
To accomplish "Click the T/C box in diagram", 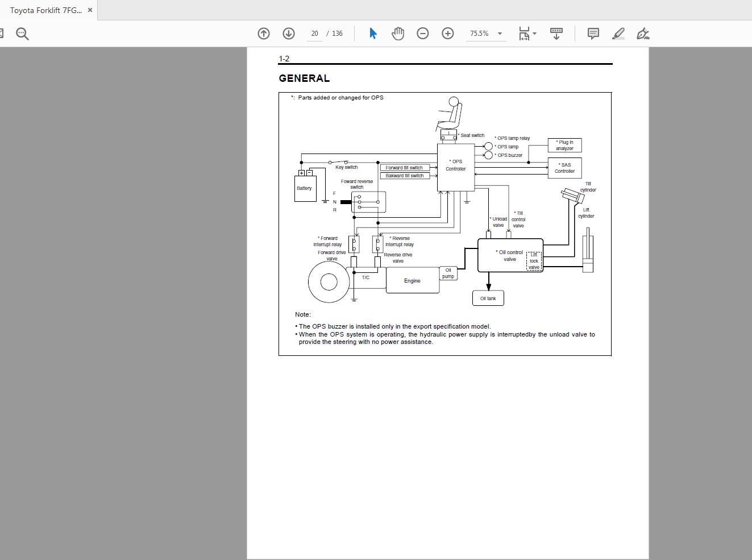I will click(365, 277).
